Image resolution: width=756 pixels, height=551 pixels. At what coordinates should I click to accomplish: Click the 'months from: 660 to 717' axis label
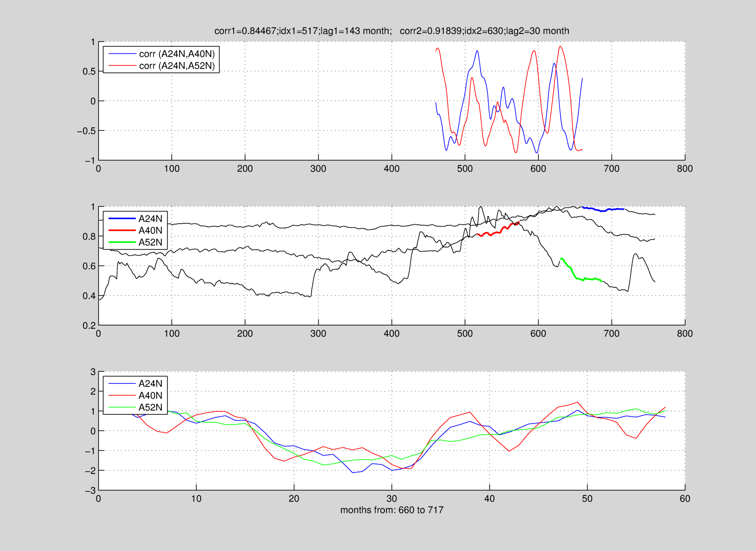click(392, 510)
